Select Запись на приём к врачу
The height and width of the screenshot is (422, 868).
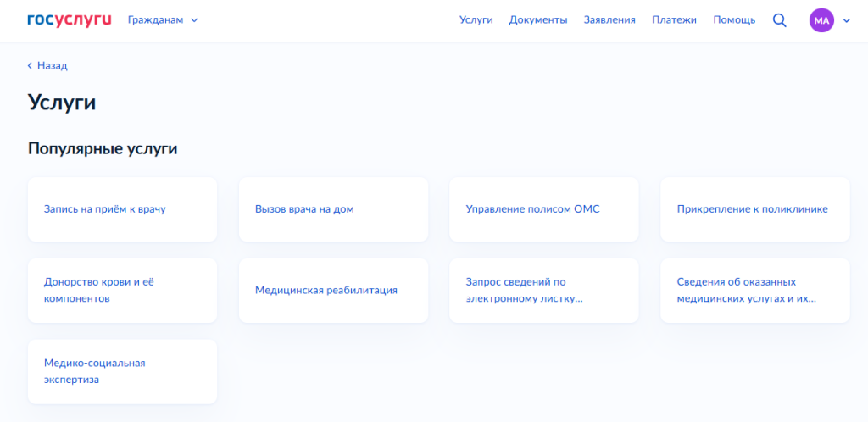click(x=122, y=209)
